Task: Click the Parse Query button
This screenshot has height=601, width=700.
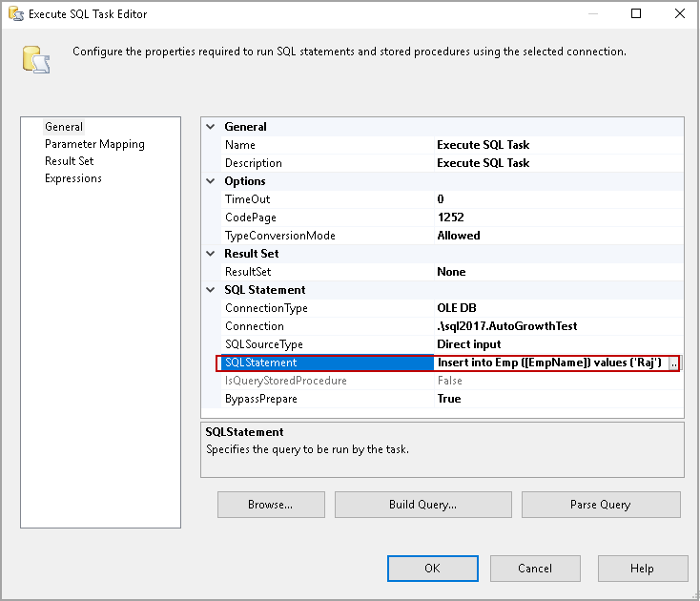Action: click(601, 505)
